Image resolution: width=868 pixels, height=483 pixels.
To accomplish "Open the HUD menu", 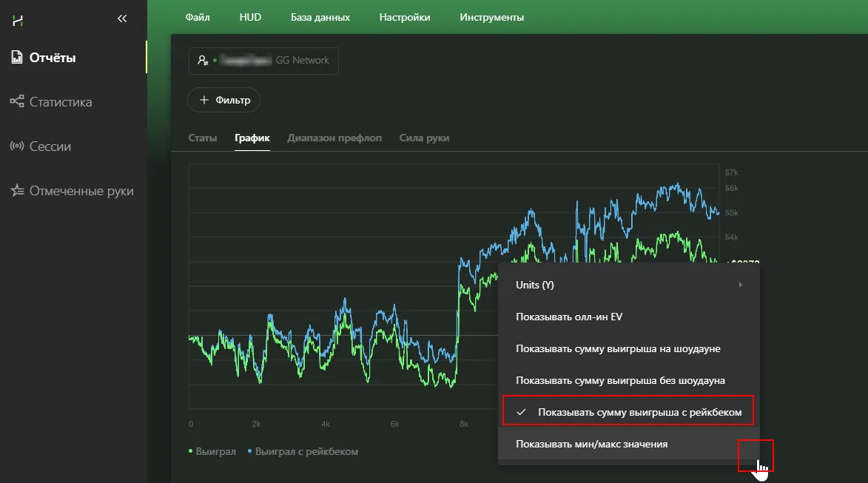I will pyautogui.click(x=250, y=17).
